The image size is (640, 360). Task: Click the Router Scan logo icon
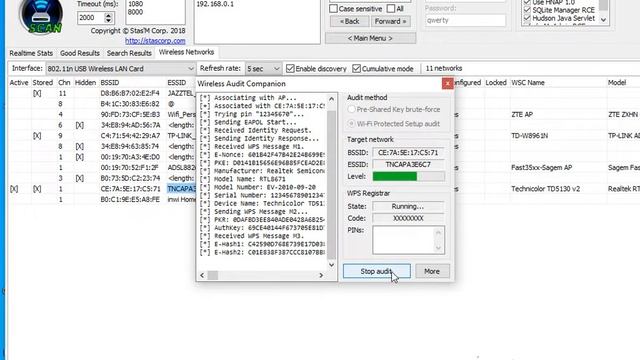(x=41, y=16)
